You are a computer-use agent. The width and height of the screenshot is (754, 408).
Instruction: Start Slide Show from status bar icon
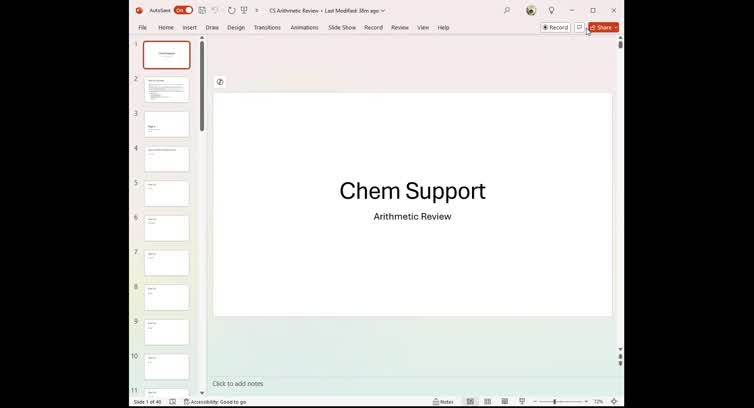click(522, 401)
